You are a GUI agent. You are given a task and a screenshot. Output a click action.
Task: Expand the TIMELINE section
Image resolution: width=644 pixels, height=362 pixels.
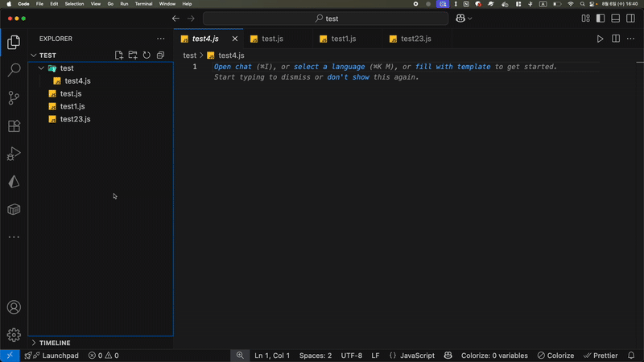tap(55, 343)
